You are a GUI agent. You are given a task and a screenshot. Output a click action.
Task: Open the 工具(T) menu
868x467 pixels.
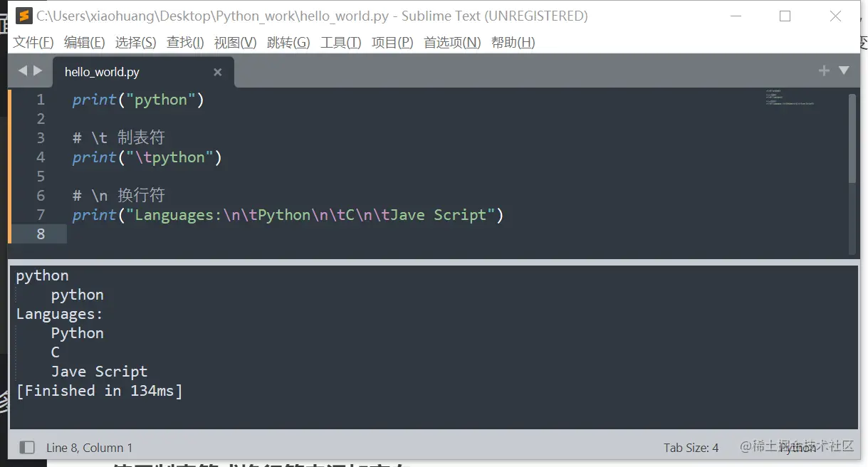[x=341, y=43]
